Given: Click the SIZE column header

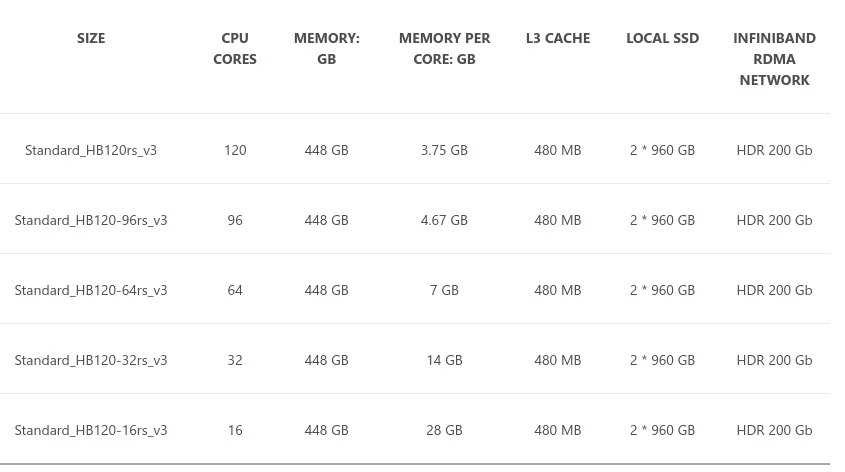Looking at the screenshot, I should [x=91, y=38].
